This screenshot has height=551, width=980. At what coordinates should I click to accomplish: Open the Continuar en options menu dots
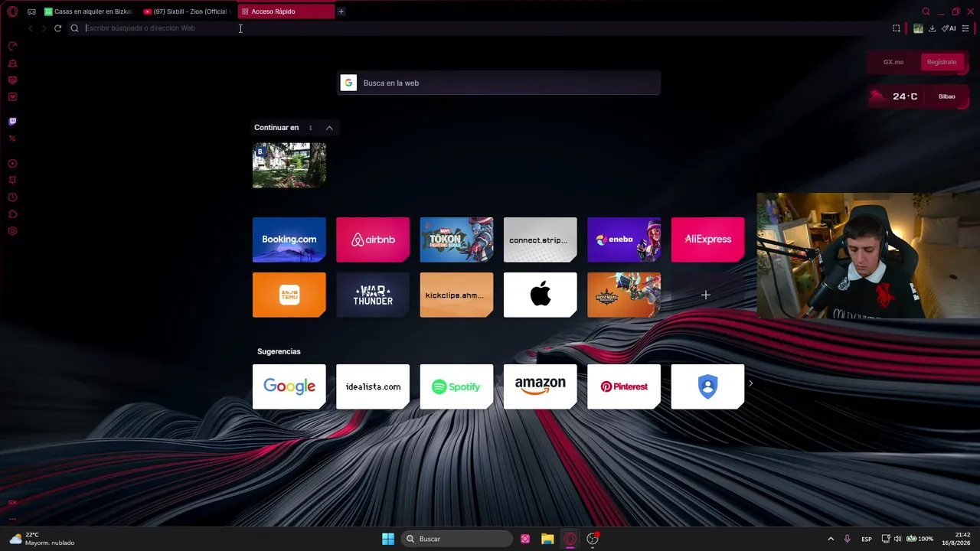click(x=310, y=128)
